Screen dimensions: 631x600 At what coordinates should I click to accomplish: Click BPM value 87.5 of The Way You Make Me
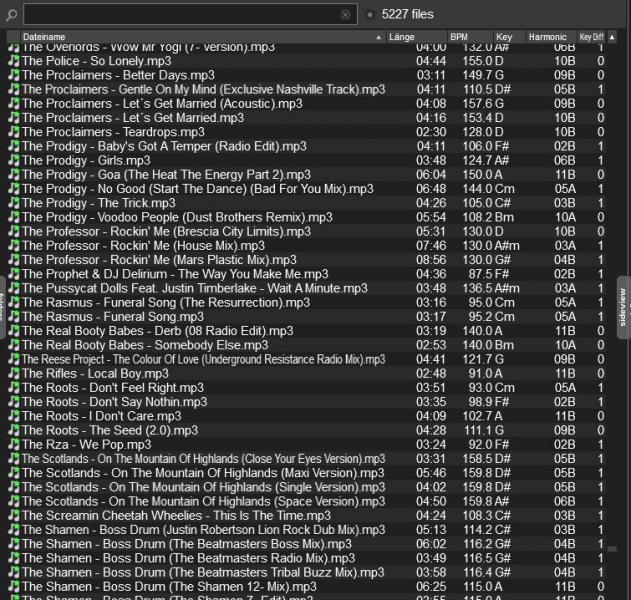tap(480, 274)
